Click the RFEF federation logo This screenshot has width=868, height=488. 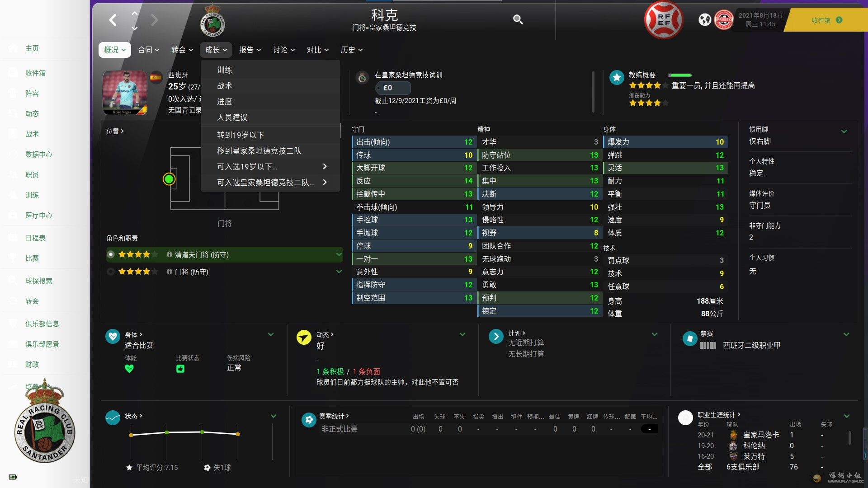(664, 20)
